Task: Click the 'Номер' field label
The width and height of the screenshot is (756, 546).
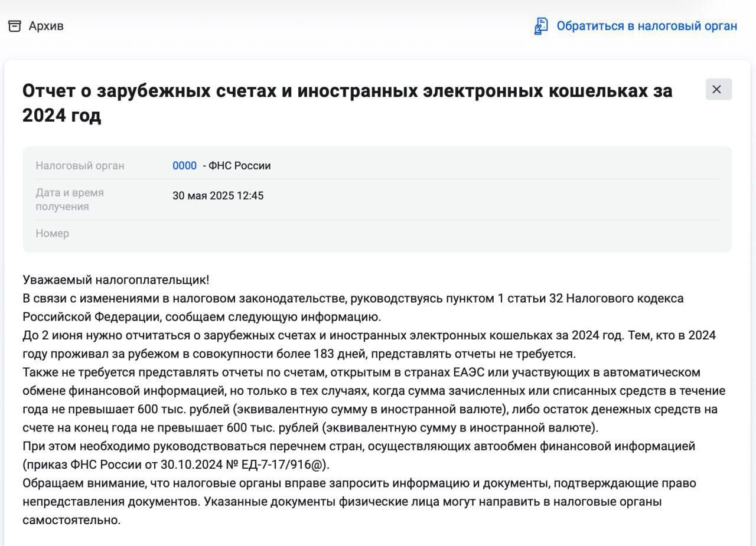Action: [x=52, y=233]
